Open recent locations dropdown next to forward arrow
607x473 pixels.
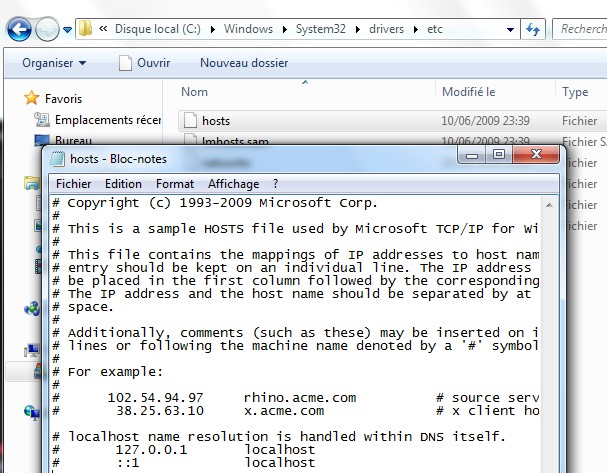(67, 29)
